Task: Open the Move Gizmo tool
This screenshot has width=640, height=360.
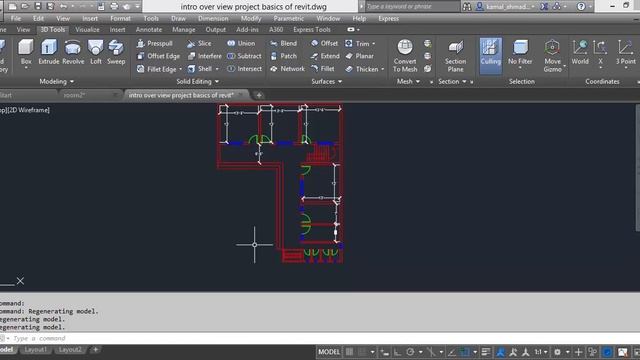Action: click(x=552, y=56)
